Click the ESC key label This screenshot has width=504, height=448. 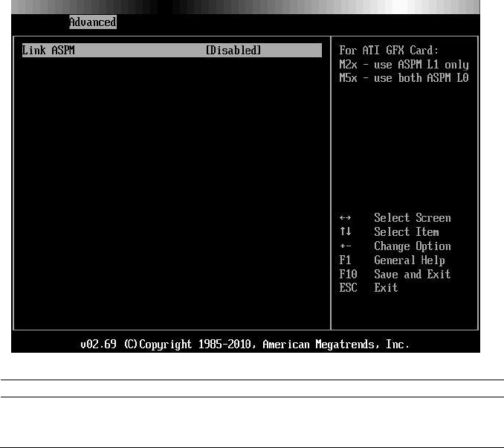pos(348,288)
